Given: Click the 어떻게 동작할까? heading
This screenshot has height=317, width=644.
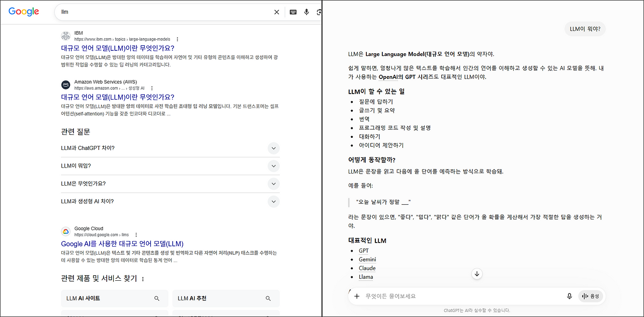Looking at the screenshot, I should tap(372, 160).
